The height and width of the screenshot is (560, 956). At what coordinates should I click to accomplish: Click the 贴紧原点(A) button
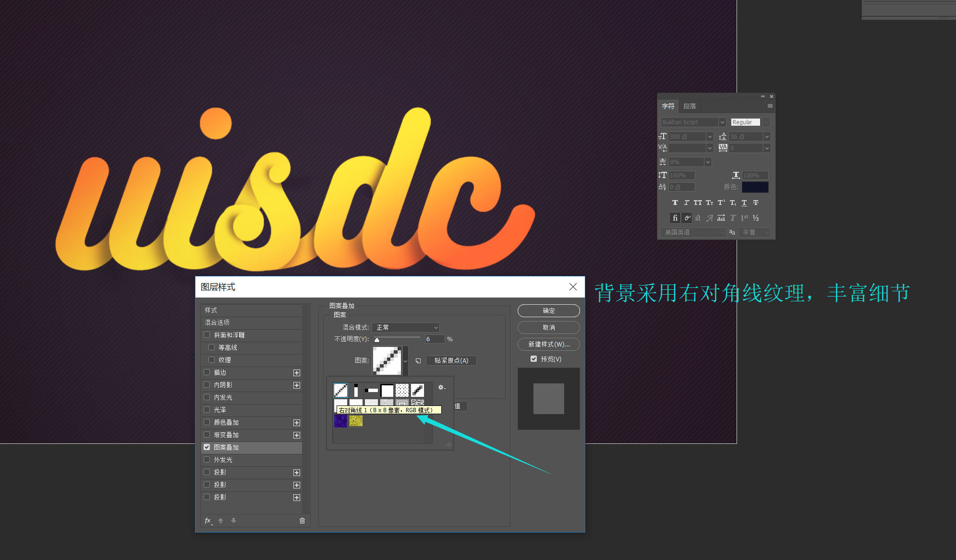pos(451,360)
